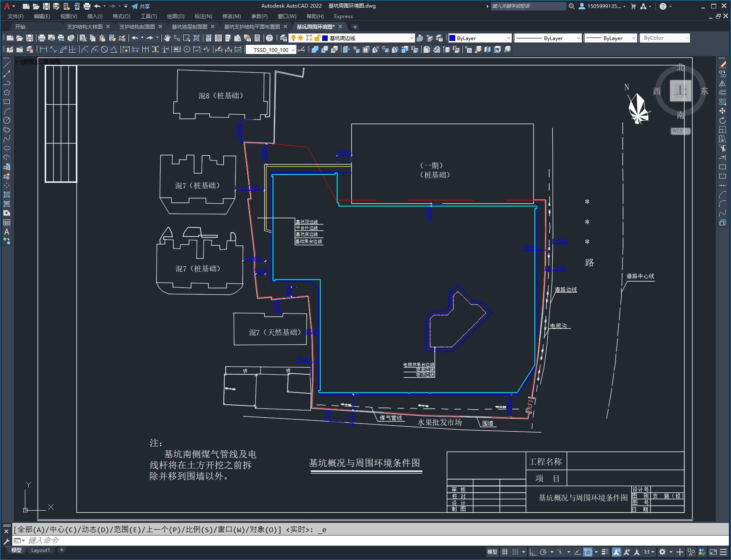Toggle the layer lock icon in the layer dropdown
Viewport: 731px width, 560px height.
tap(317, 38)
